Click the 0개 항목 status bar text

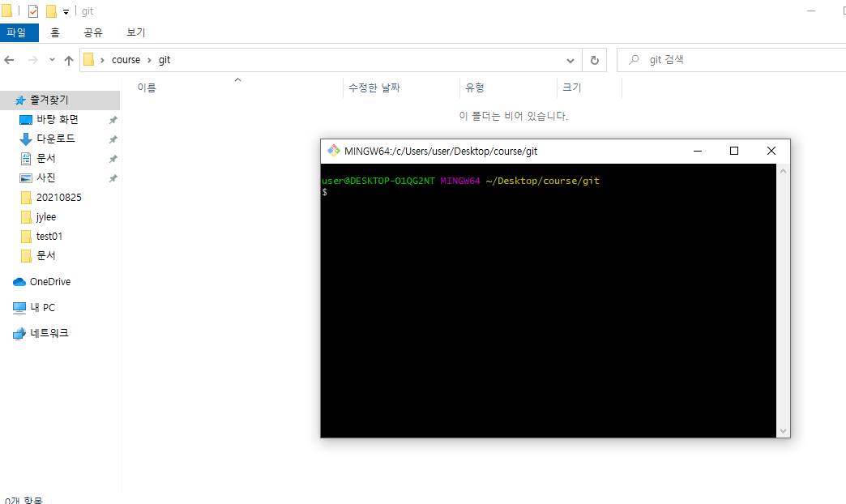(23, 500)
